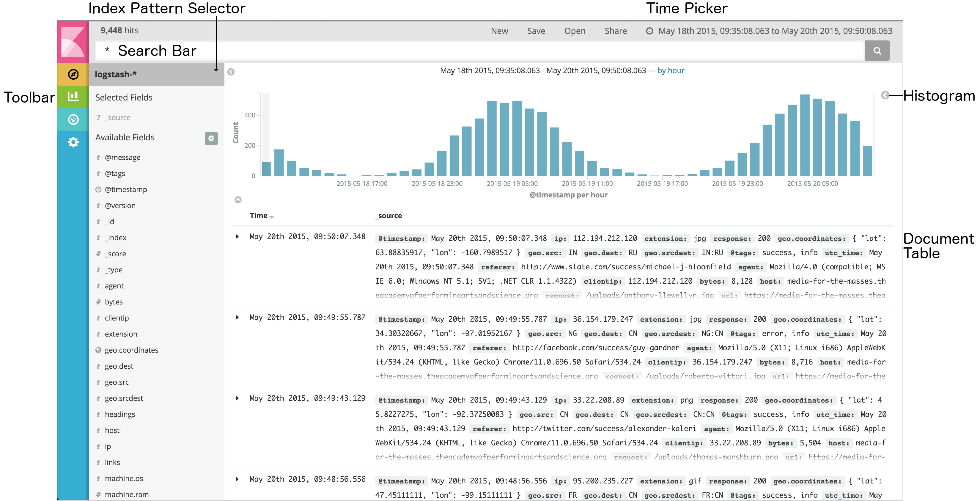The image size is (980, 501).
Task: Select the geo.dest field
Action: click(119, 366)
